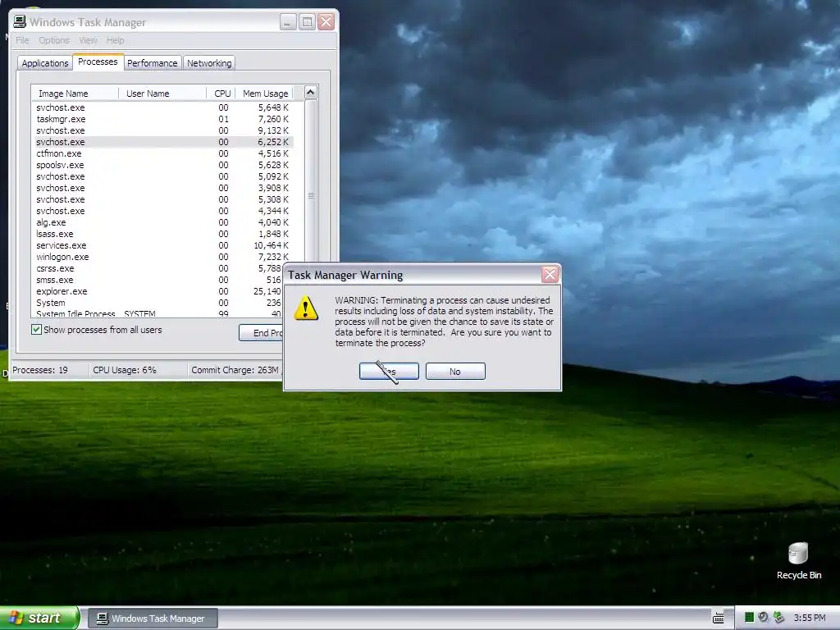The width and height of the screenshot is (840, 630).
Task: Click the volume speaker tray icon
Action: coord(764,618)
